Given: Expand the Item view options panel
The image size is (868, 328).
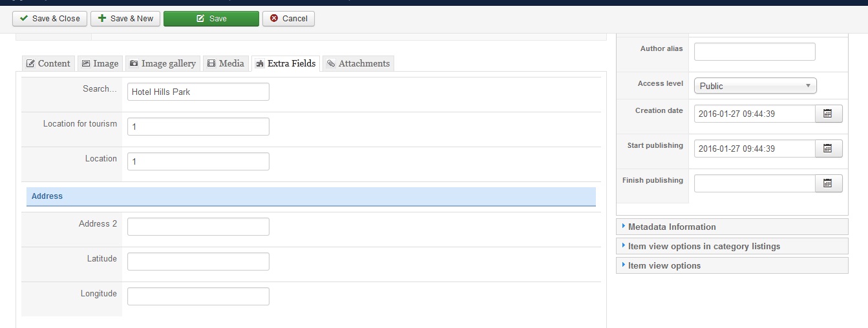Looking at the screenshot, I should [x=664, y=265].
